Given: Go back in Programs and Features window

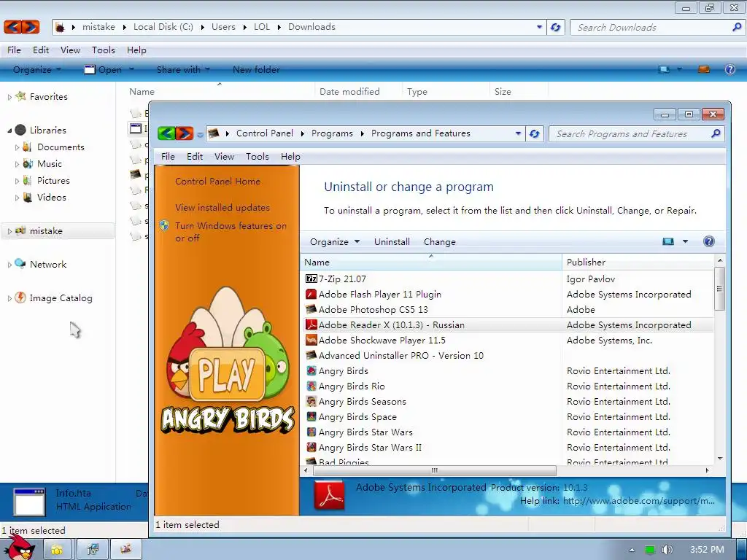Looking at the screenshot, I should click(166, 133).
